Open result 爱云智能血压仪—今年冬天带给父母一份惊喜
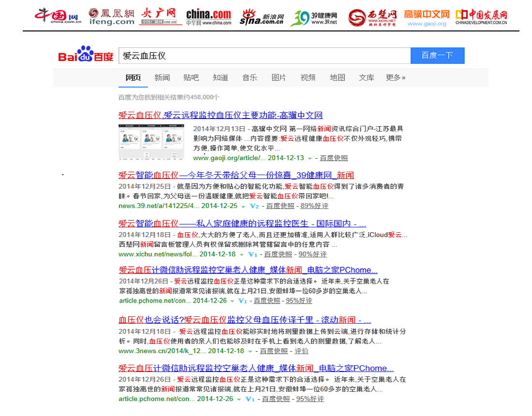Viewport: 532px width, 416px height. [236, 176]
